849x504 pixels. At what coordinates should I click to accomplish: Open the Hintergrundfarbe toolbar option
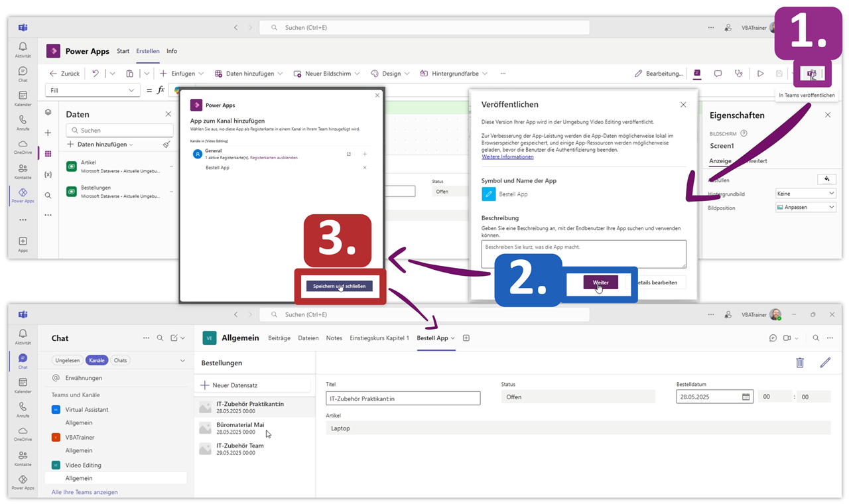click(x=454, y=74)
